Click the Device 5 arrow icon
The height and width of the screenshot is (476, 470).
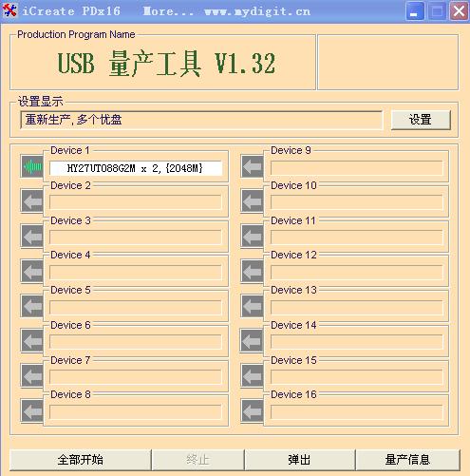(32, 306)
